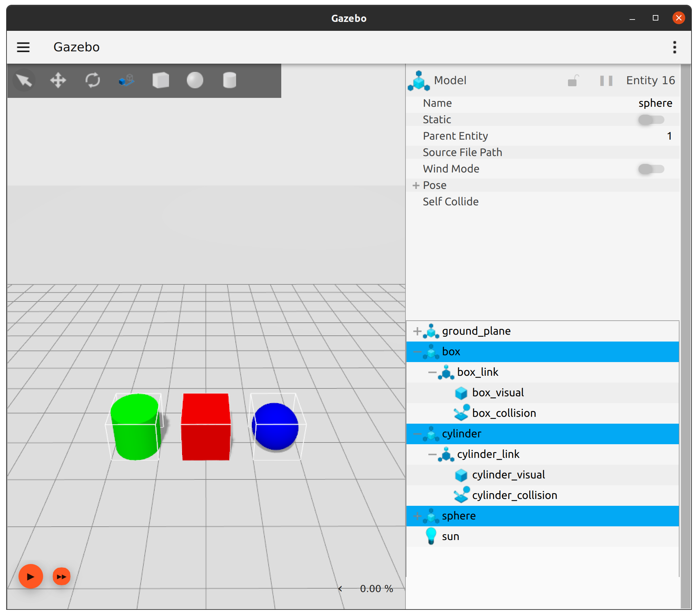The width and height of the screenshot is (698, 616).
Task: Click the ground_plane model icon
Action: click(431, 331)
